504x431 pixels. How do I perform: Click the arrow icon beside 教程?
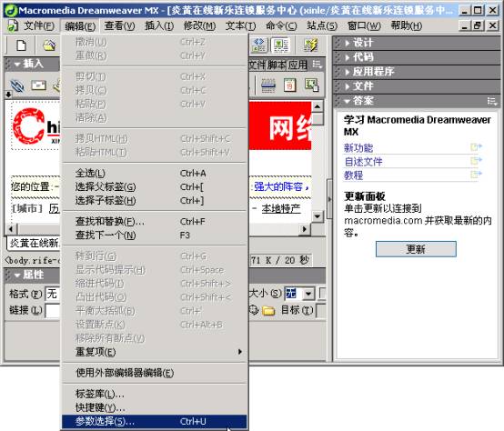476,175
